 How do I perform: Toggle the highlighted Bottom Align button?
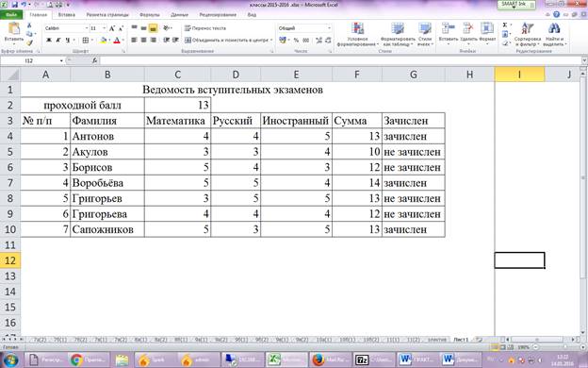coord(153,28)
